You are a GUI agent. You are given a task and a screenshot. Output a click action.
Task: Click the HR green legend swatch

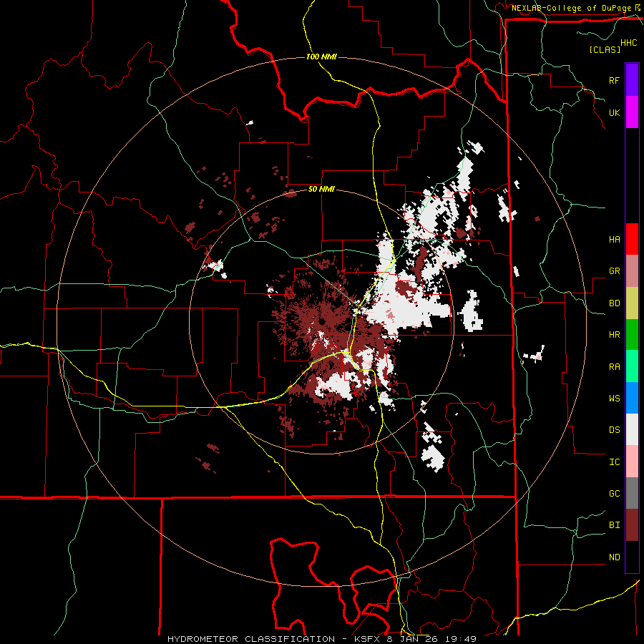(x=632, y=335)
